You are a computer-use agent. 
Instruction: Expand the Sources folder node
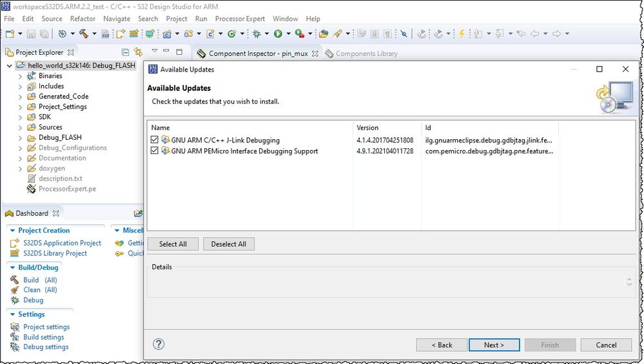(20, 128)
